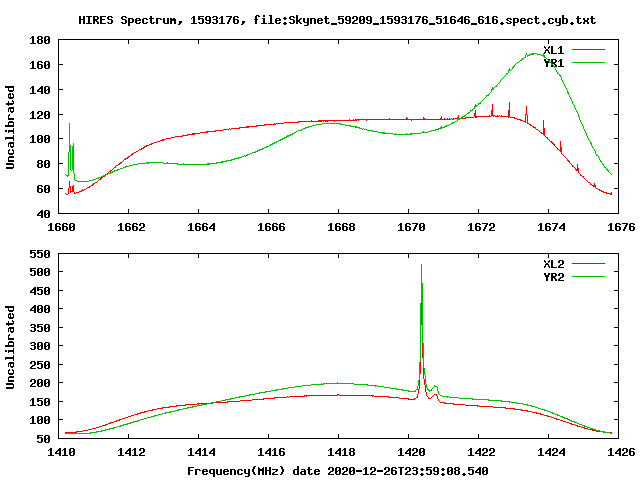Click the 1660 x-axis tick label

[x=61, y=227]
